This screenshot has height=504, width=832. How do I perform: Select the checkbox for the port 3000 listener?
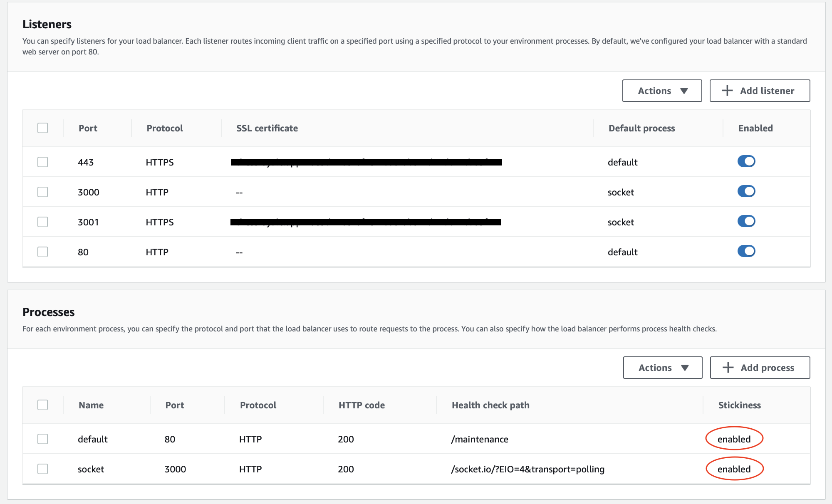point(43,192)
